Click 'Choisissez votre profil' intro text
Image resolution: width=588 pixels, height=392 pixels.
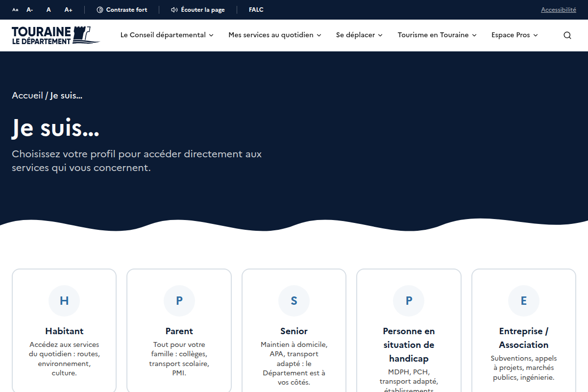(137, 161)
